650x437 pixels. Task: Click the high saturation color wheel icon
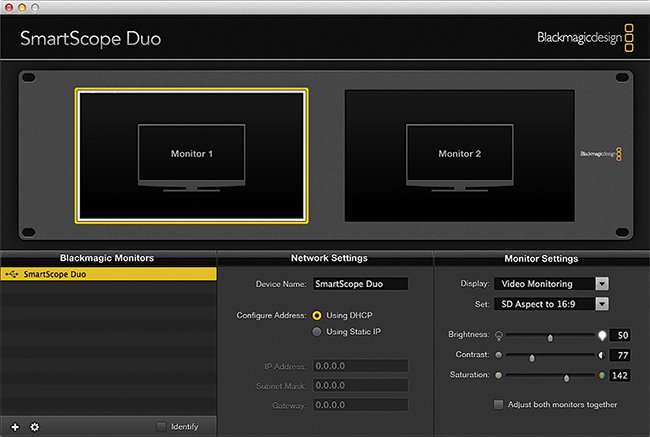[x=602, y=375]
